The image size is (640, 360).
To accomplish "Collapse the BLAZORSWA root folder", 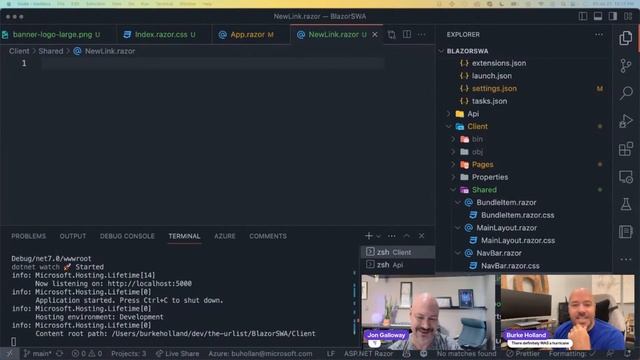I will [441, 51].
